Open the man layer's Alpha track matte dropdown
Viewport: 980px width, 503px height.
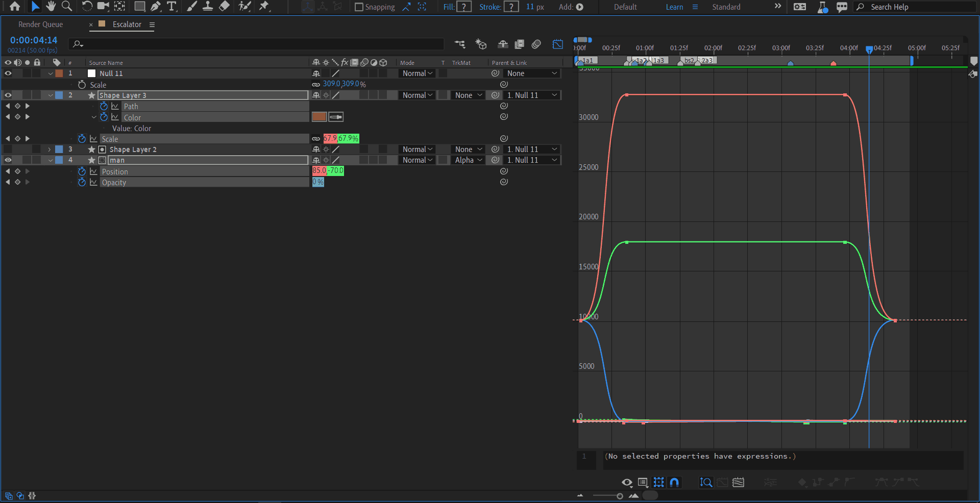(x=468, y=160)
